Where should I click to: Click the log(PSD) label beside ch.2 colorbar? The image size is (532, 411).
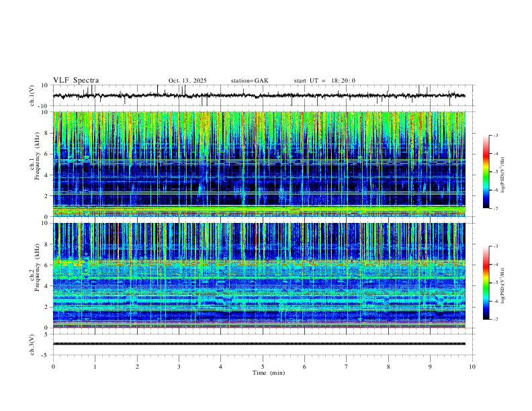(x=503, y=285)
